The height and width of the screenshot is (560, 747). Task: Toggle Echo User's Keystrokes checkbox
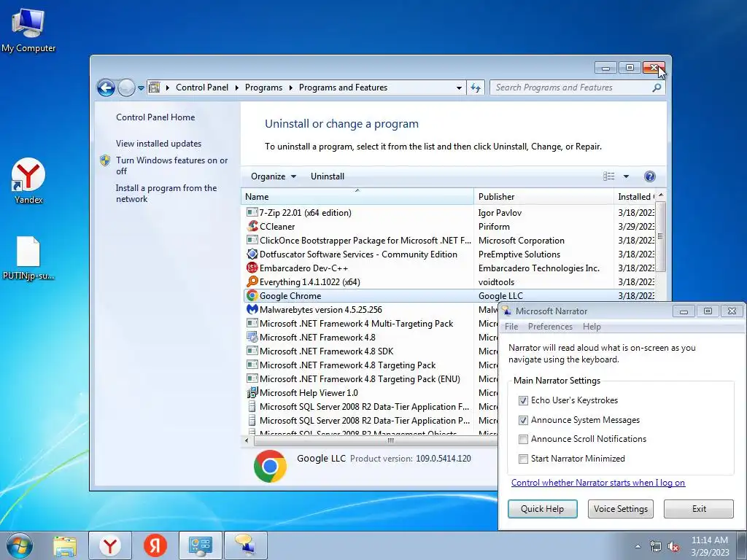point(523,400)
